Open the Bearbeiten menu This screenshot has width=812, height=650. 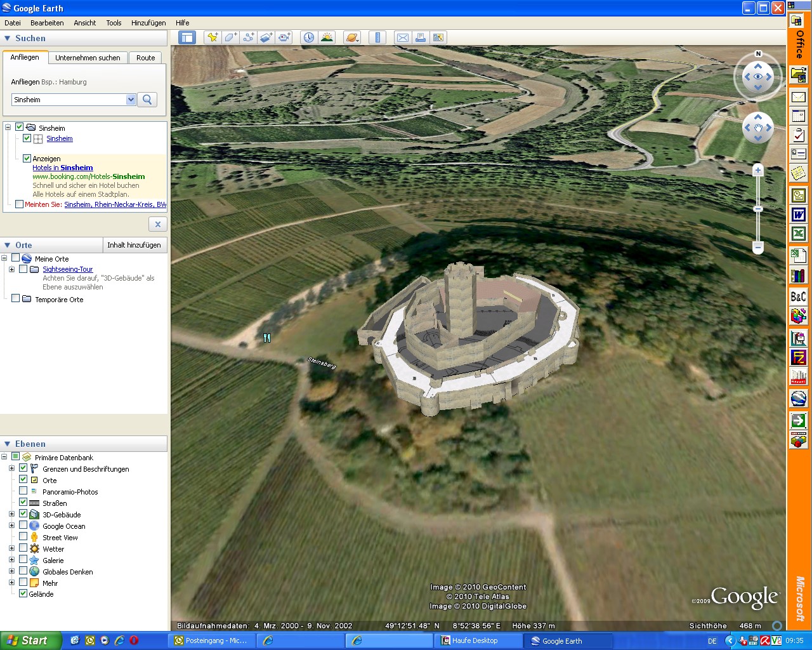[x=47, y=23]
